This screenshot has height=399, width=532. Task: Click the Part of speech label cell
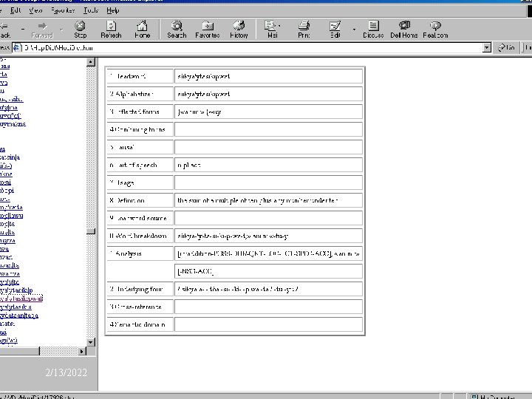[140, 166]
